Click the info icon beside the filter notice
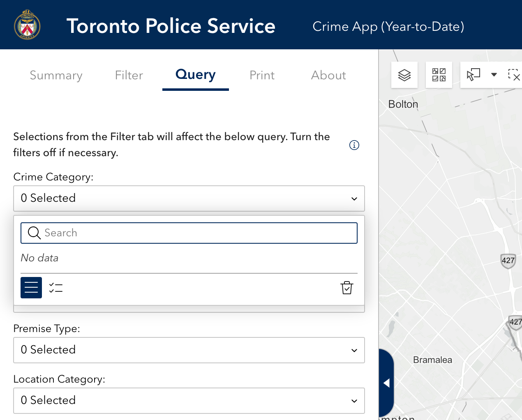This screenshot has height=420, width=522. click(354, 145)
